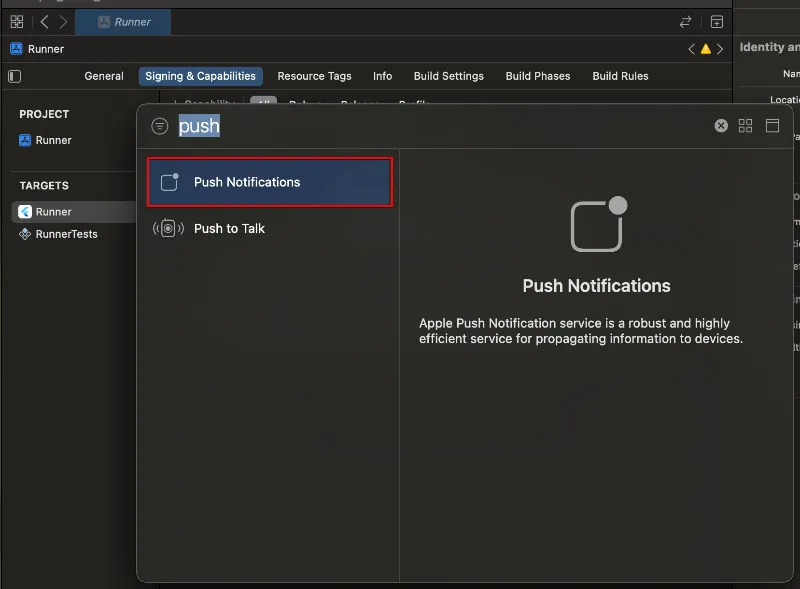Click the Runner project breadcrumb
This screenshot has width=800, height=589.
click(37, 49)
